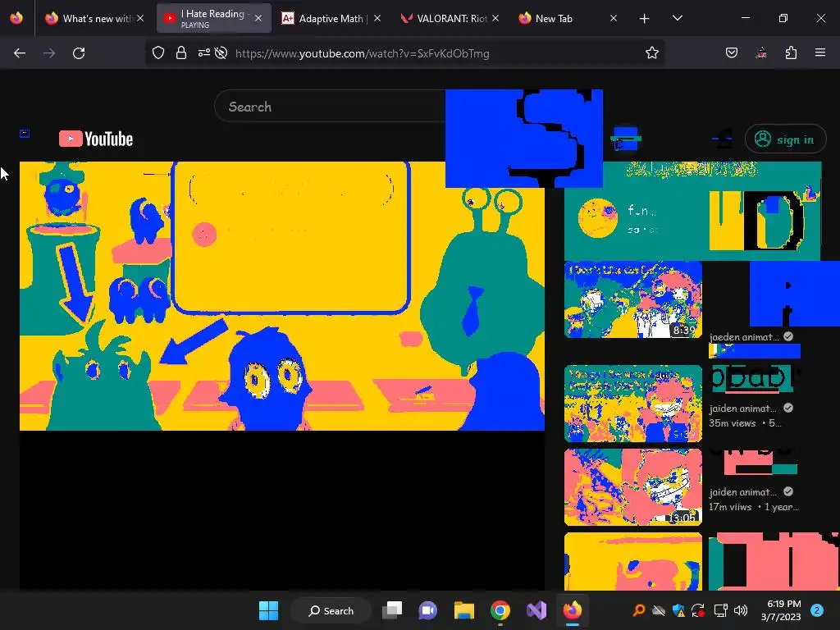840x630 pixels.
Task: Open the recommended video with 35m views
Action: [x=633, y=404]
